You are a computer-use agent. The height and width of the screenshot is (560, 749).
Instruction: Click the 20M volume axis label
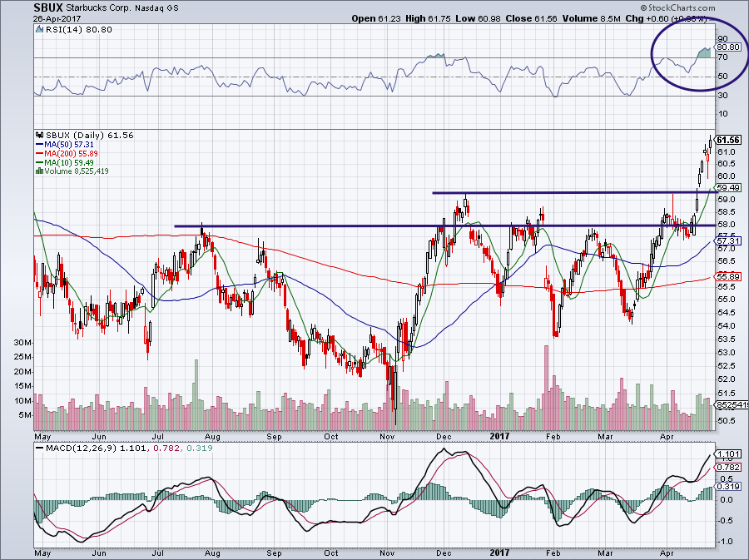pos(22,372)
